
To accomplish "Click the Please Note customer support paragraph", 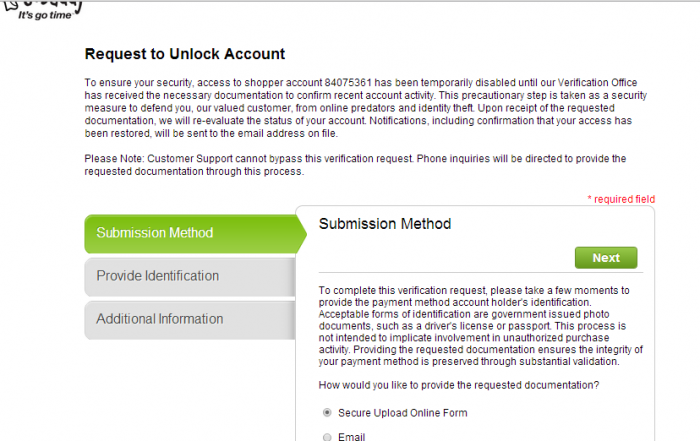I will click(x=355, y=165).
